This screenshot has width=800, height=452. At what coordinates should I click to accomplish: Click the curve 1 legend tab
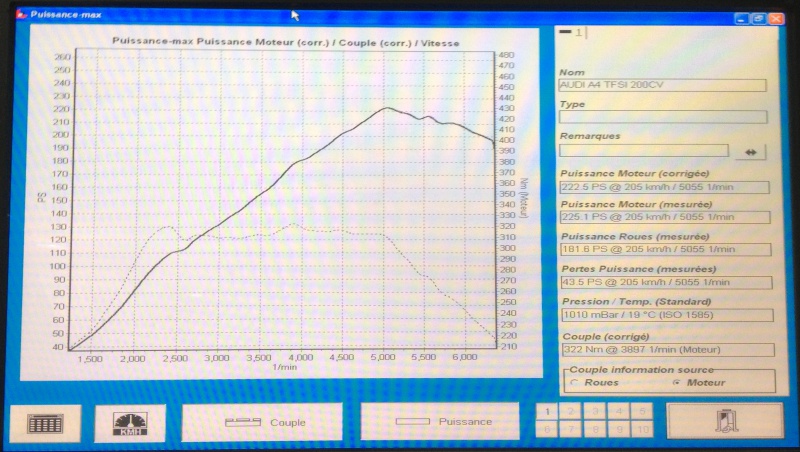pos(574,33)
